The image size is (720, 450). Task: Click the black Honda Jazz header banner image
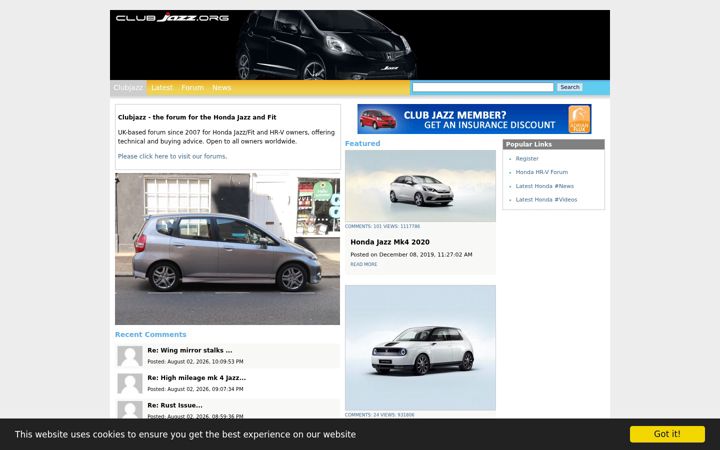pyautogui.click(x=360, y=45)
